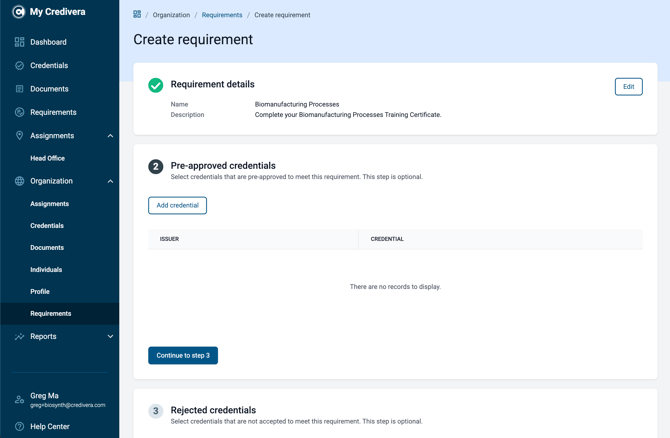Screen dimensions: 670x438
Task: Click the green completed checkmark for Requirement details
Action: (156, 85)
